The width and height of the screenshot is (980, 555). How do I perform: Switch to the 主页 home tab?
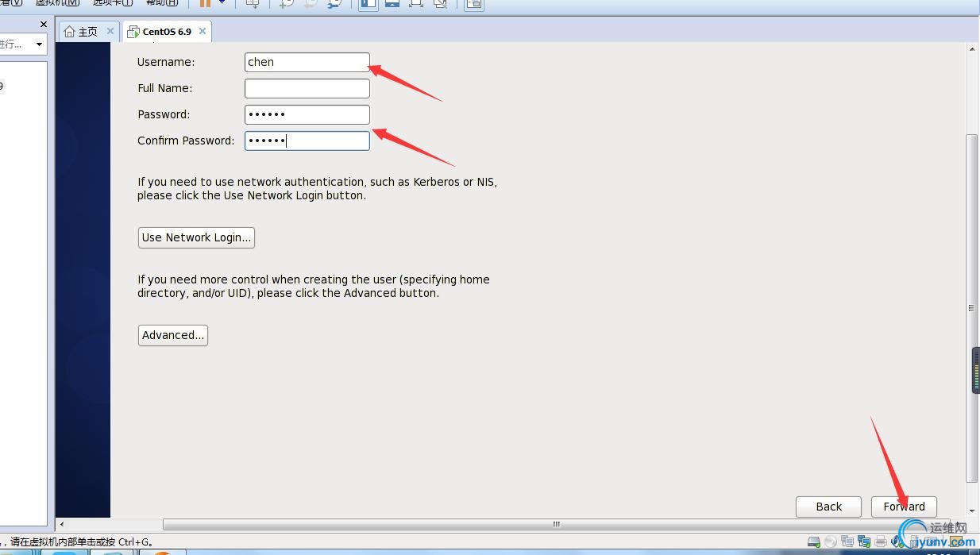click(x=87, y=32)
